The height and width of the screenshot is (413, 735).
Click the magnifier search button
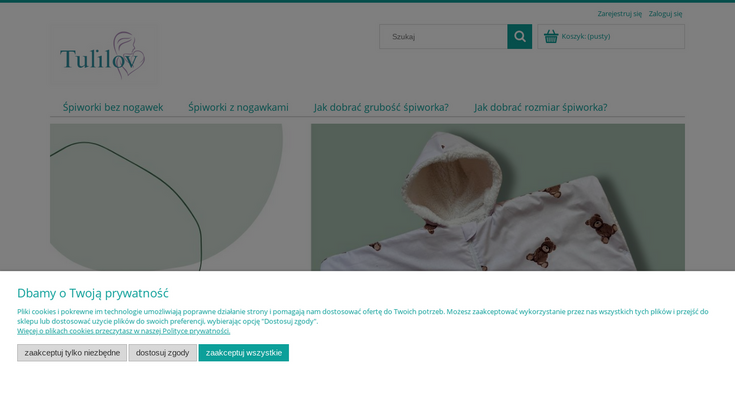pos(519,37)
